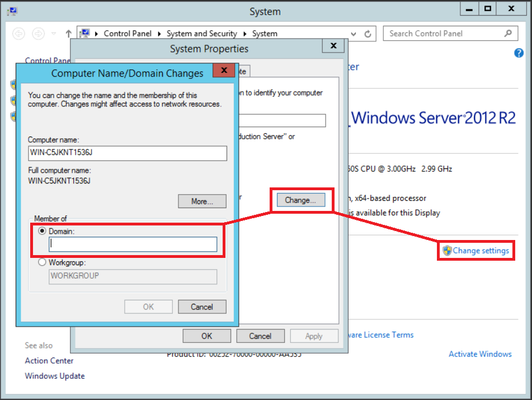Click the refresh icon in address bar
532x400 pixels.
(368, 34)
